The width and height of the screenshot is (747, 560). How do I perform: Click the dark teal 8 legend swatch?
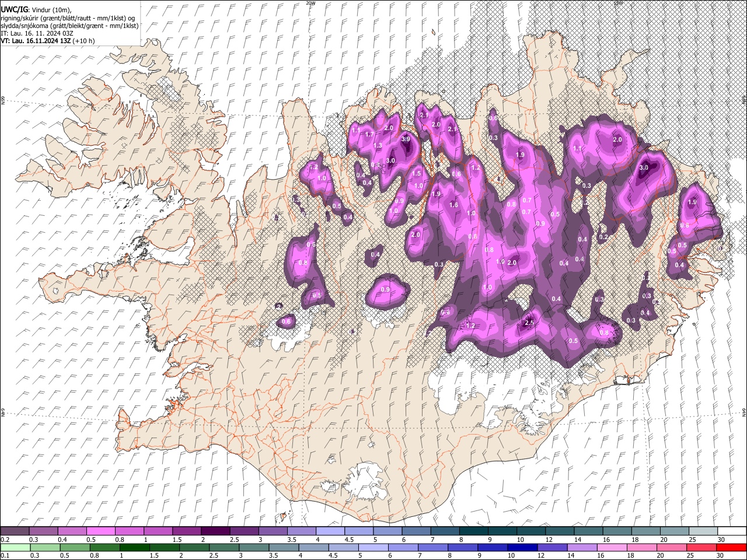(473, 531)
